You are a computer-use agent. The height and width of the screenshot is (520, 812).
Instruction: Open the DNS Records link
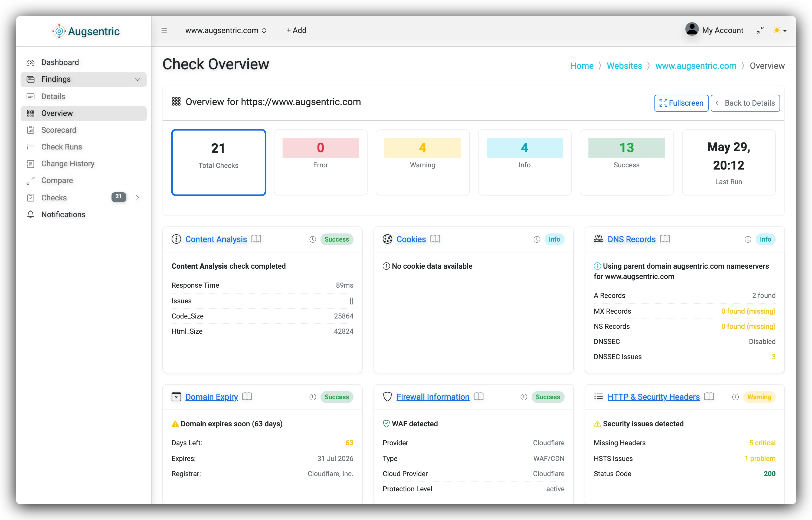pyautogui.click(x=631, y=239)
